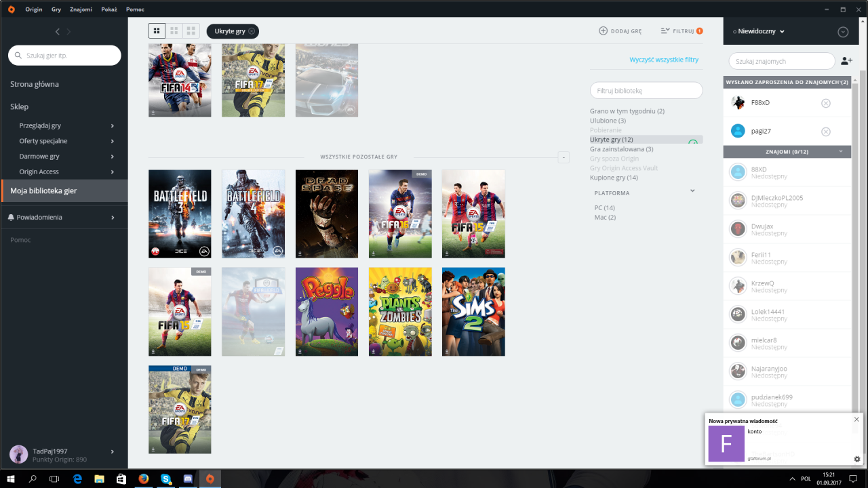Open FIFA 16 demo tile
The height and width of the screenshot is (488, 868).
(x=400, y=213)
